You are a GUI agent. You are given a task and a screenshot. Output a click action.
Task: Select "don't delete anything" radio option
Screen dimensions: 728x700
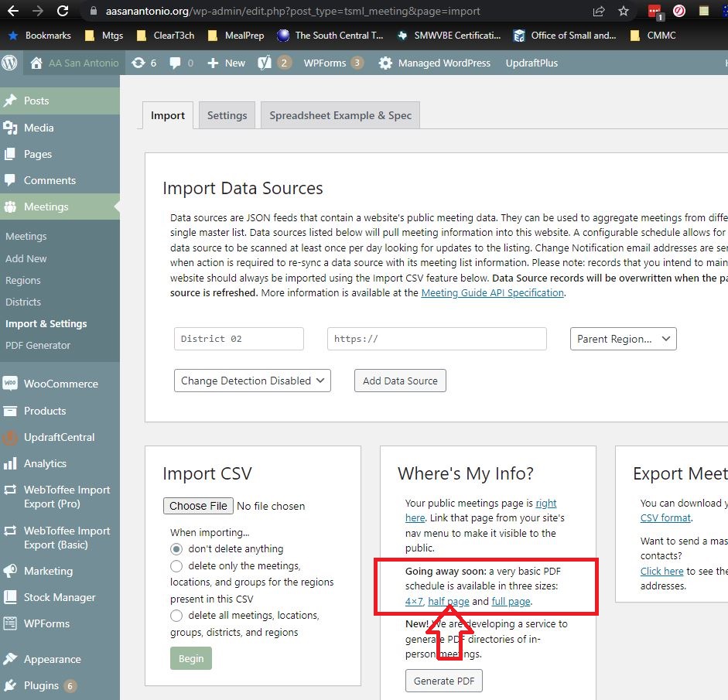pyautogui.click(x=176, y=549)
